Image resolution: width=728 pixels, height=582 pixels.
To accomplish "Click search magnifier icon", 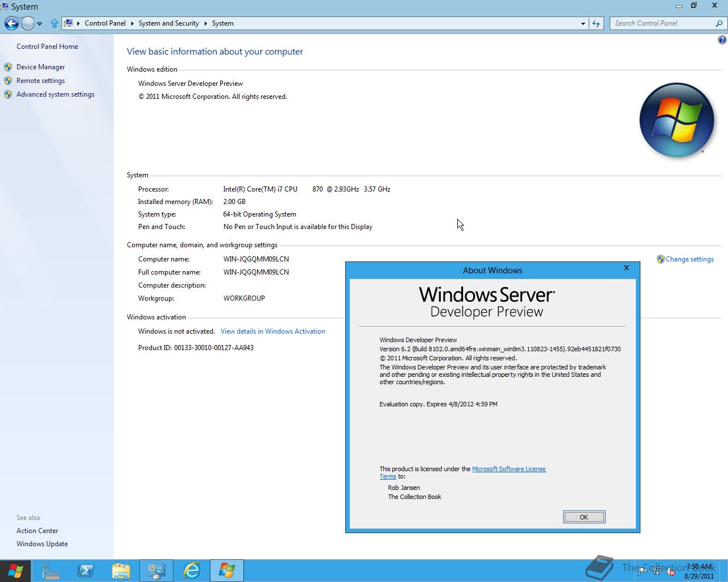I will coord(719,23).
